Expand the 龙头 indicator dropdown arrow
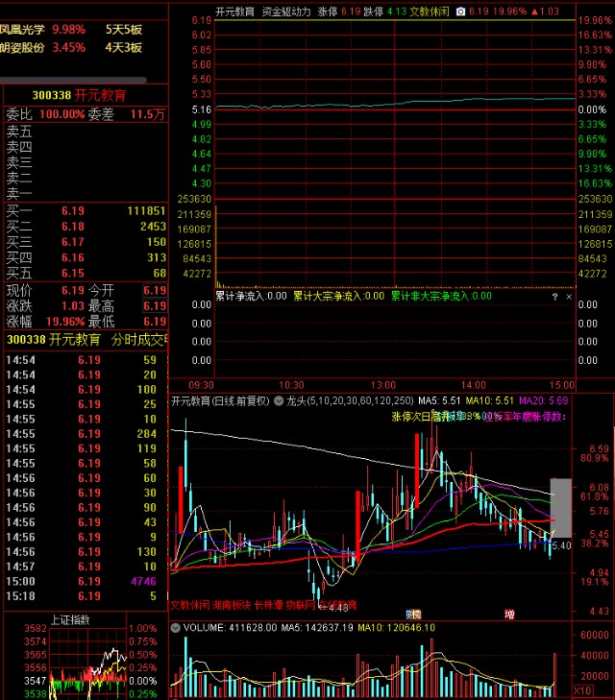The image size is (615, 700). (x=279, y=401)
